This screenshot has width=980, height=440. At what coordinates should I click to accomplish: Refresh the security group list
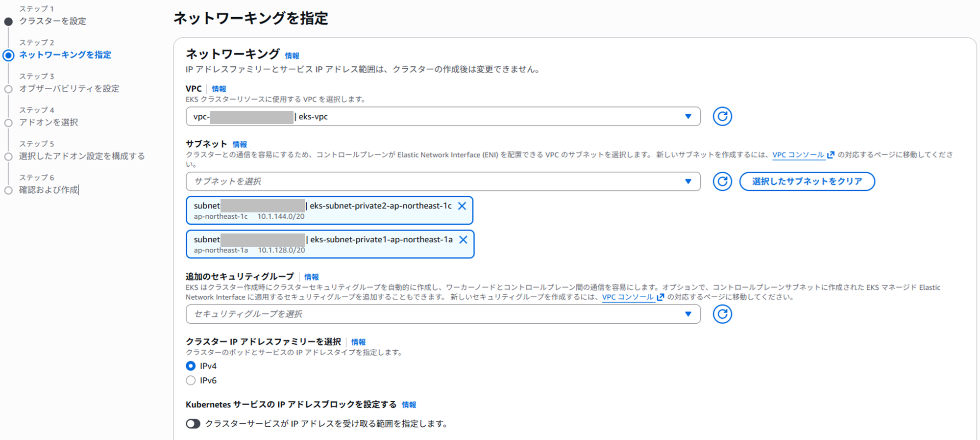(722, 314)
